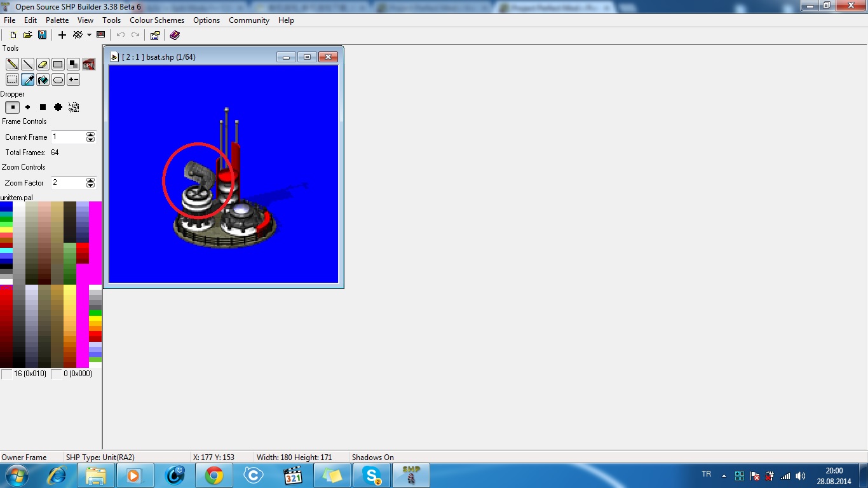Screen dimensions: 868x488
Task: Open Google Chrome from the taskbar
Action: 214,475
